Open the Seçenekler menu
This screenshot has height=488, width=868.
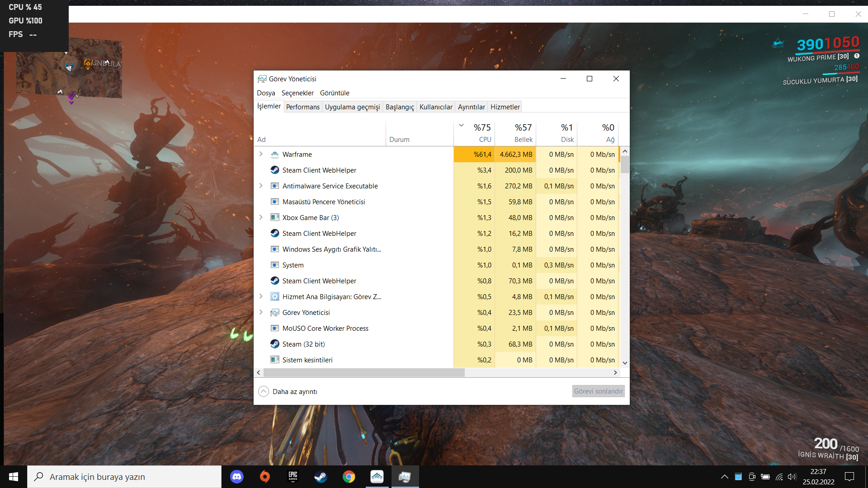point(297,93)
